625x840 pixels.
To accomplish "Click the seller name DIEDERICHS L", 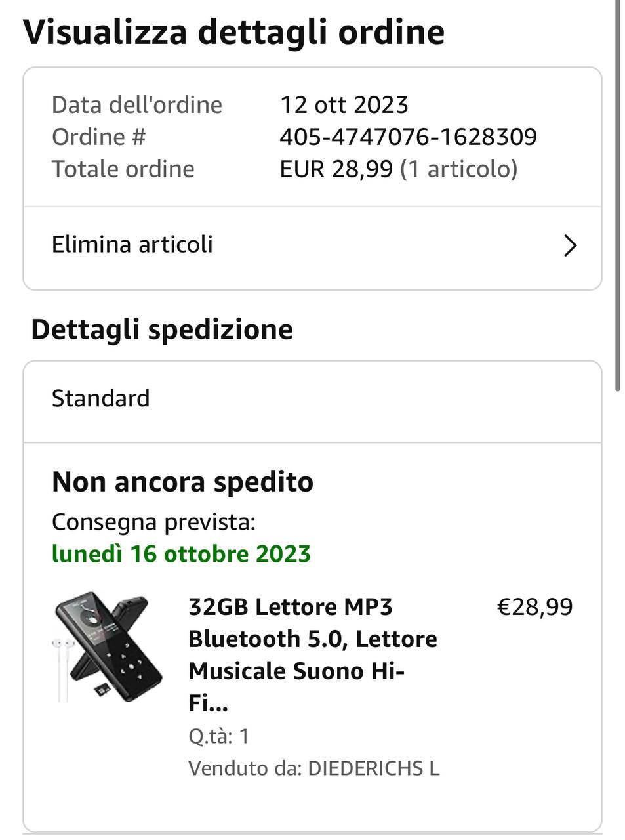I will (x=373, y=768).
